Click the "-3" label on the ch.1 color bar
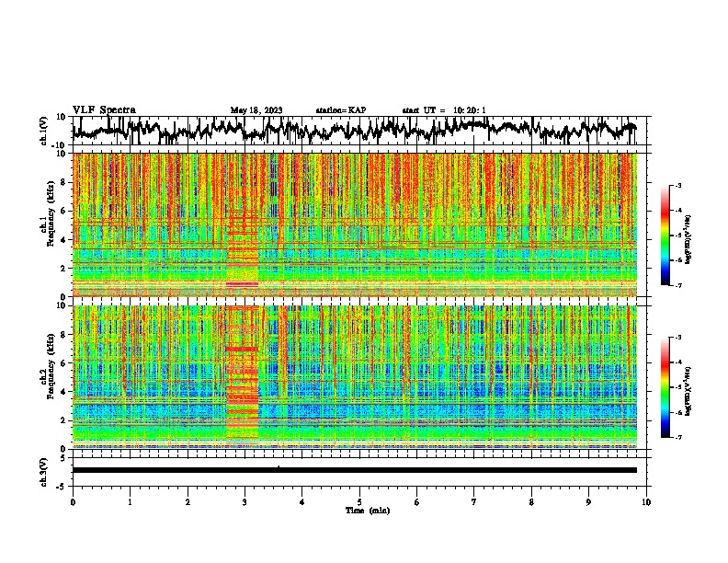The height and width of the screenshot is (563, 728). pos(677,185)
